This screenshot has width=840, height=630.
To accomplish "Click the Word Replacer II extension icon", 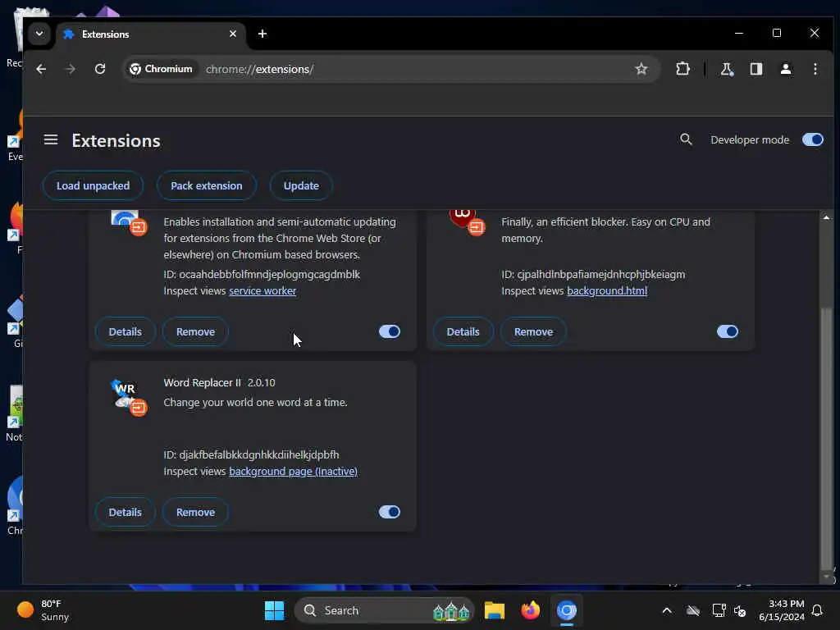I will coord(129,397).
